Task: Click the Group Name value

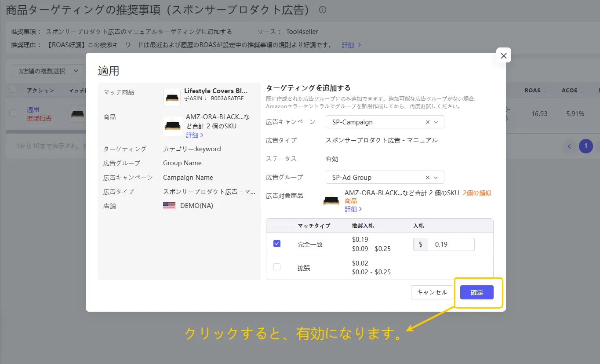Action: [x=182, y=163]
